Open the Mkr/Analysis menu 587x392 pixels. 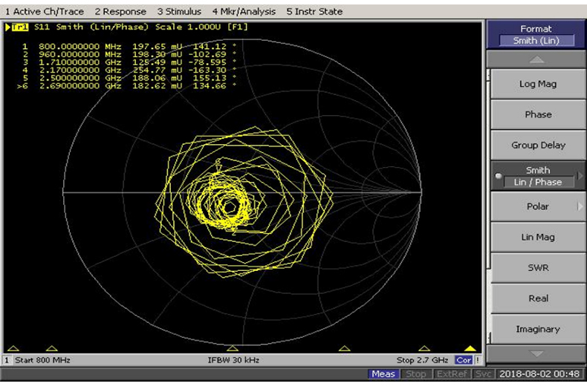click(x=244, y=12)
